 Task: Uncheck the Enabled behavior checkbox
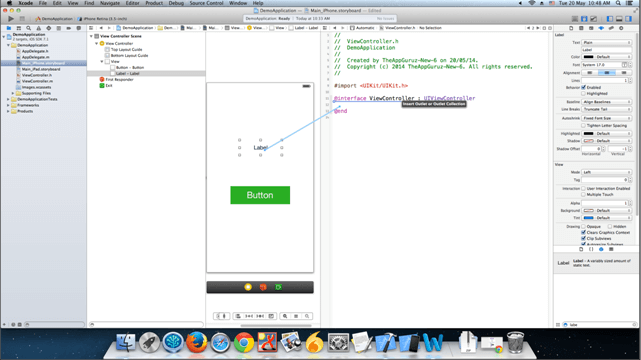coord(583,87)
